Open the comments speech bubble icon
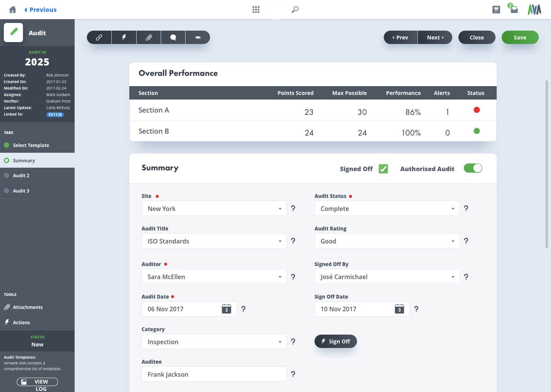Screen dimensions: 551x392 pyautogui.click(x=173, y=38)
